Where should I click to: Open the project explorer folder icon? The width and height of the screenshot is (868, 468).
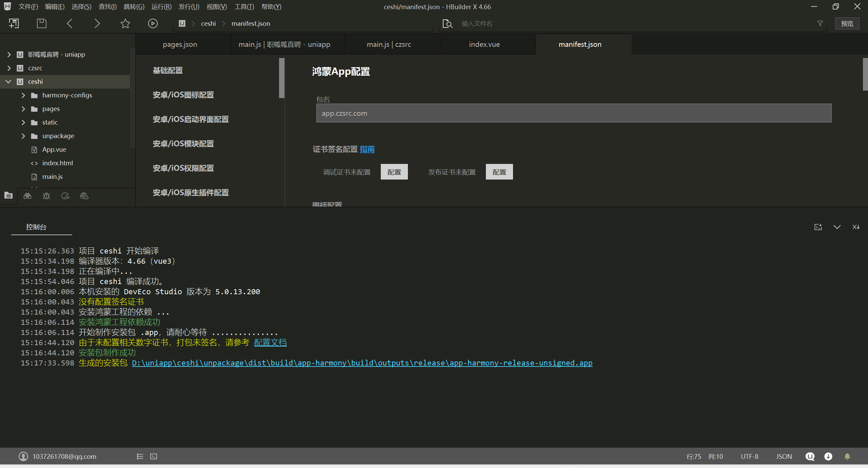click(8, 195)
